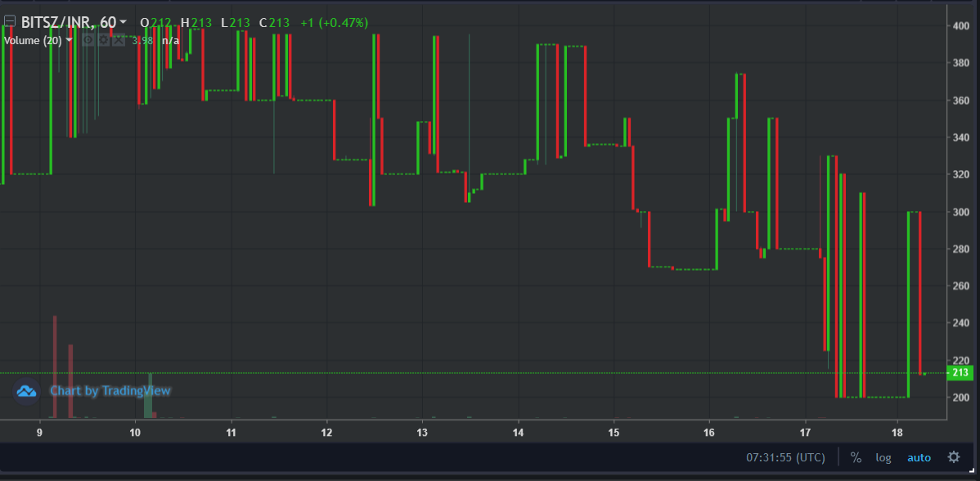Viewport: 980px width, 481px height.
Task: Collapse the chart legend with minus box
Action: click(9, 22)
